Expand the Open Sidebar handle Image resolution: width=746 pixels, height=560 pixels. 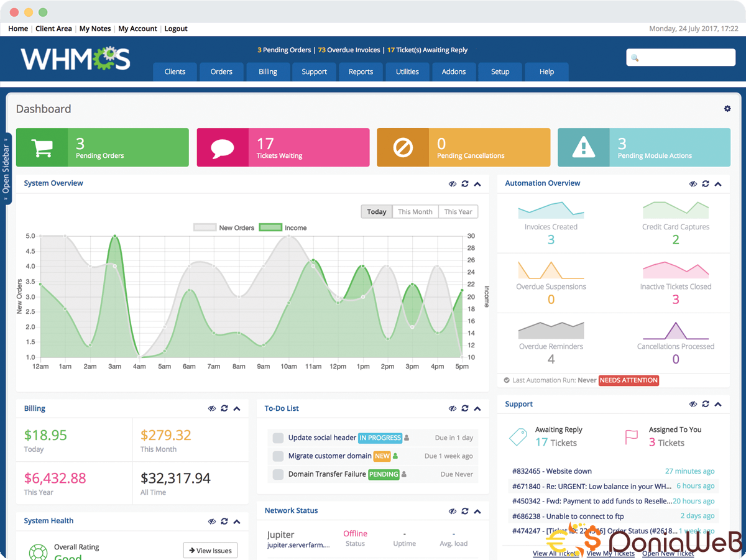click(6, 169)
